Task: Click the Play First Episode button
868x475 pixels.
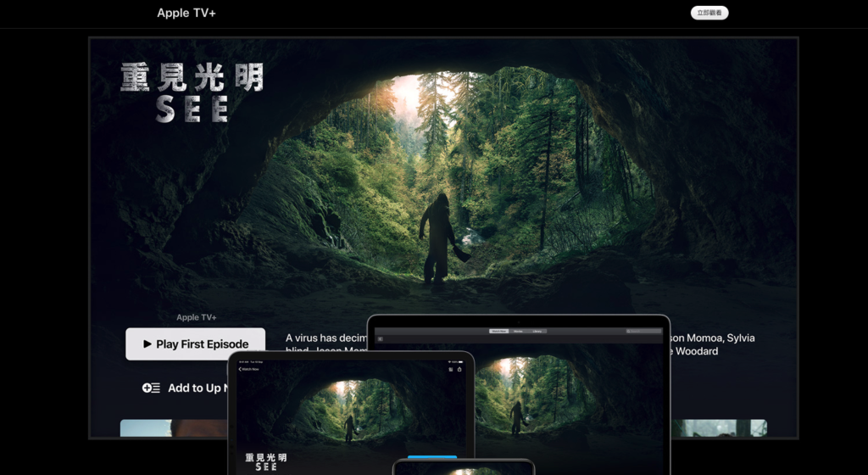Action: [x=196, y=344]
